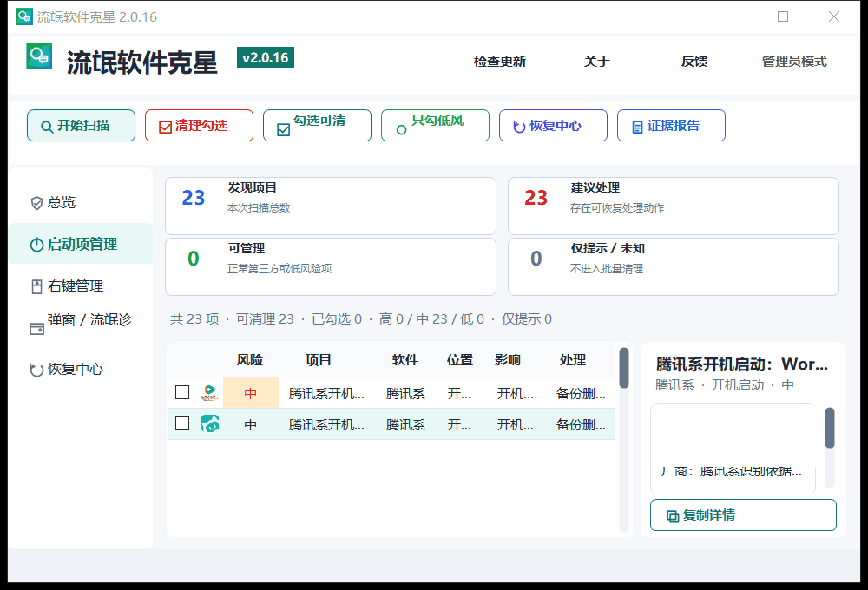Image resolution: width=868 pixels, height=590 pixels.
Task: Click the 位置 column header
Action: coord(460,360)
